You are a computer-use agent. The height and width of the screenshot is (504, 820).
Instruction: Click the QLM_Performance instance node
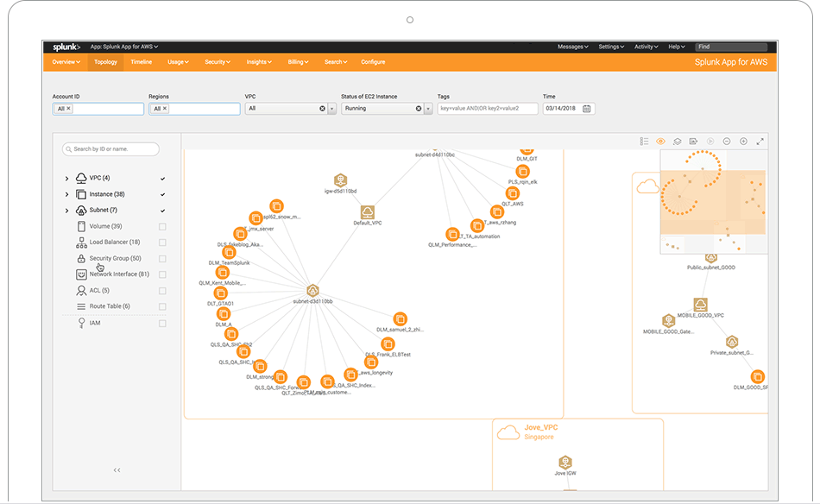(x=452, y=234)
